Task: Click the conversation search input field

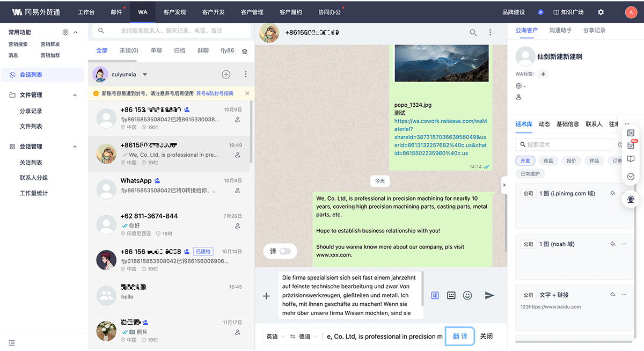Action: (171, 31)
